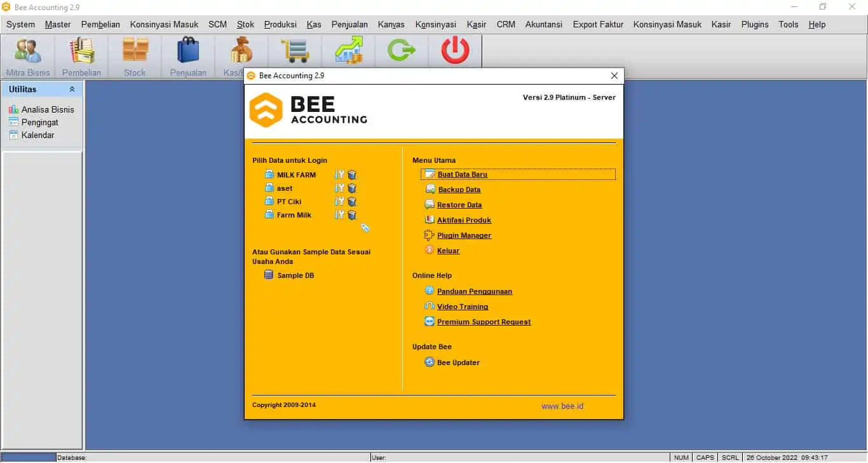The height and width of the screenshot is (463, 868).
Task: Open the Help menu
Action: pyautogui.click(x=817, y=25)
